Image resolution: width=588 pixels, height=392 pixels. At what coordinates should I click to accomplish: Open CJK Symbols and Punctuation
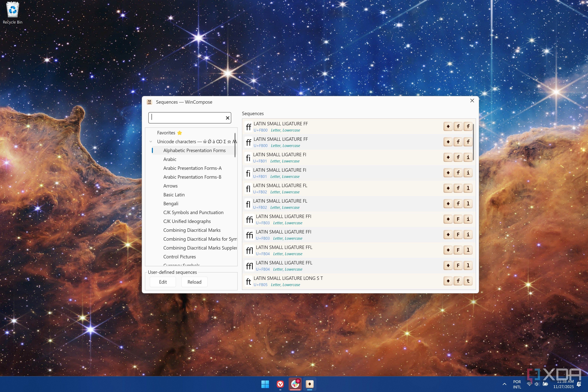(x=193, y=213)
